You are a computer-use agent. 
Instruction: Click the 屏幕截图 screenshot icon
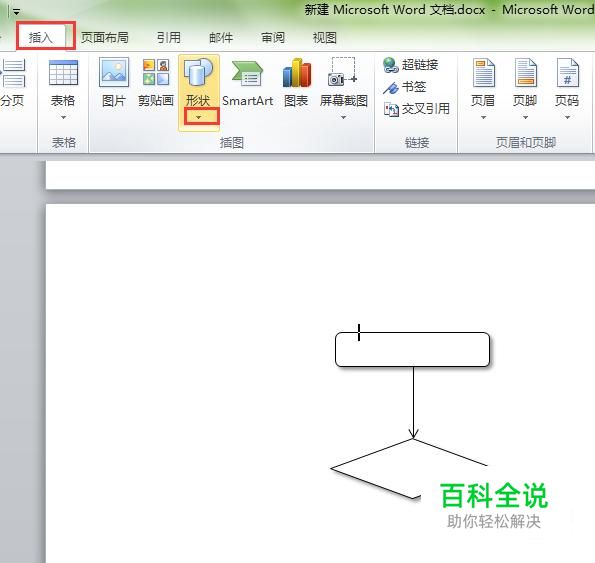click(x=343, y=71)
